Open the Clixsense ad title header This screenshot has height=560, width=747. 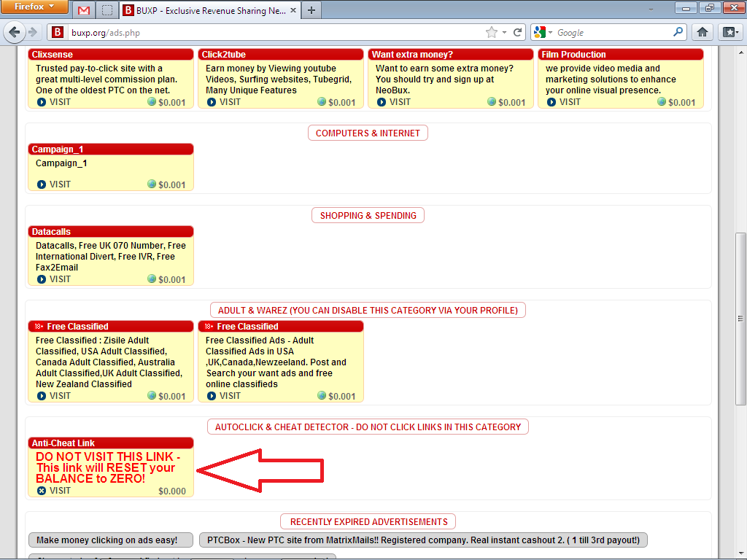point(111,54)
